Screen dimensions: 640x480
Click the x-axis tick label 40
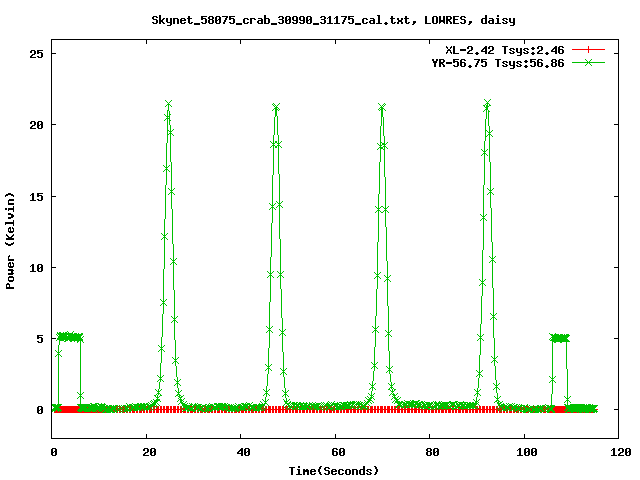click(x=243, y=452)
